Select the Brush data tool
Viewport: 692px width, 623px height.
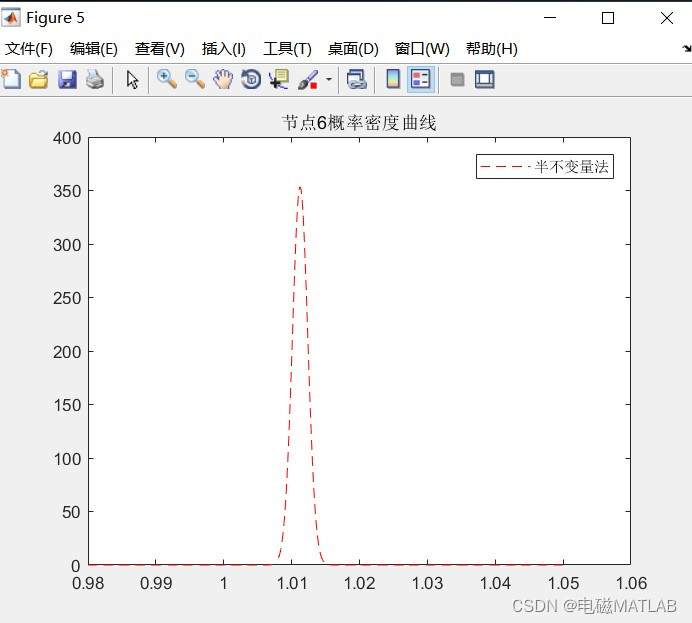(x=308, y=80)
